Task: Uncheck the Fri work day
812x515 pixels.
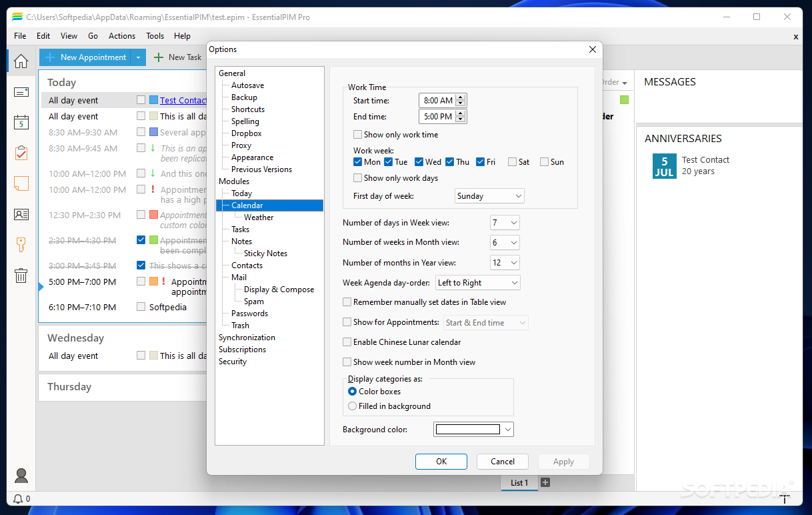Action: (480, 162)
